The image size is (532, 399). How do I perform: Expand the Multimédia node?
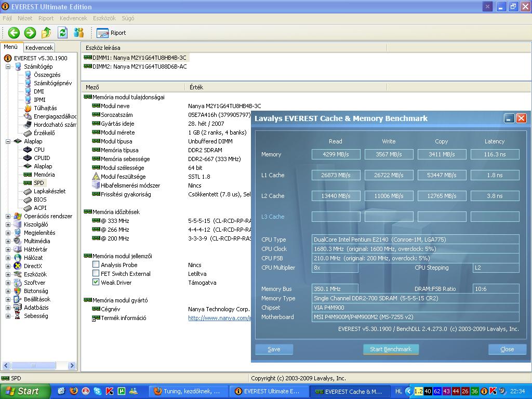8,241
